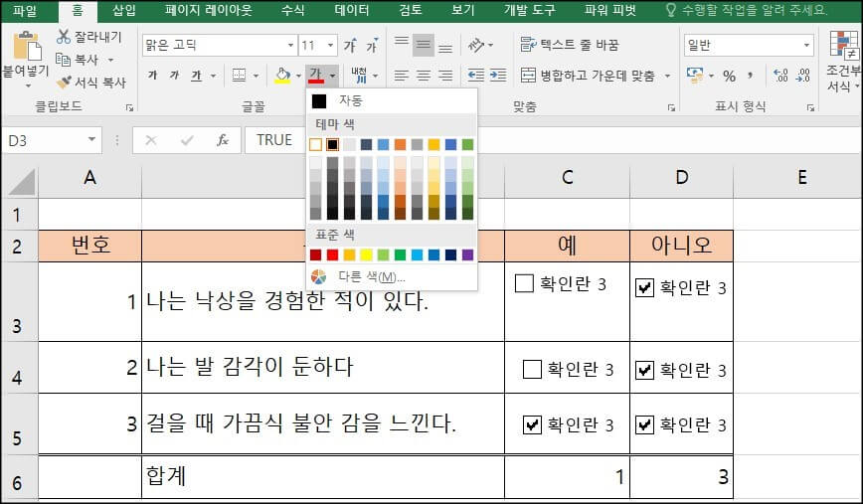863x504 pixels.
Task: Open merge and center dropdown arrow
Action: point(667,76)
